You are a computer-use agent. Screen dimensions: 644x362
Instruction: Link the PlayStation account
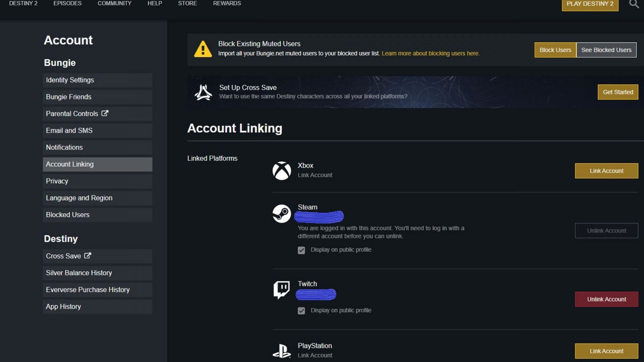[x=606, y=351]
